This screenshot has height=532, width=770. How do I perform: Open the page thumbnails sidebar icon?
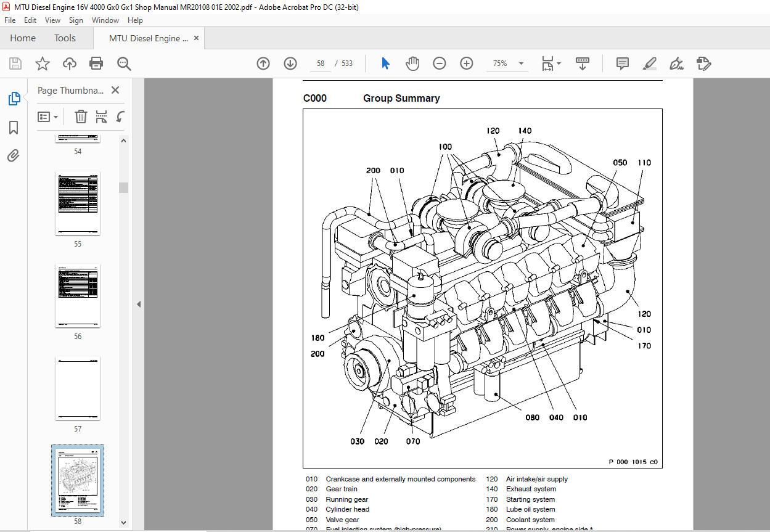(14, 99)
